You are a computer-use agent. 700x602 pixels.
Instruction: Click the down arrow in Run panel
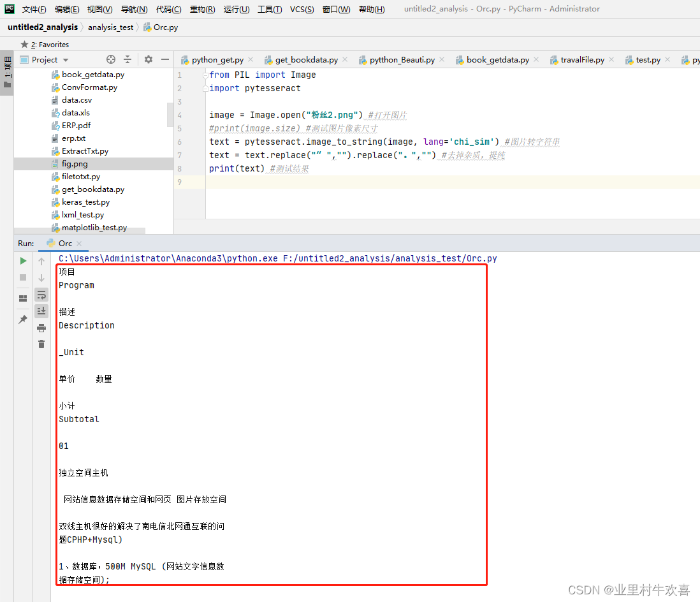(41, 278)
